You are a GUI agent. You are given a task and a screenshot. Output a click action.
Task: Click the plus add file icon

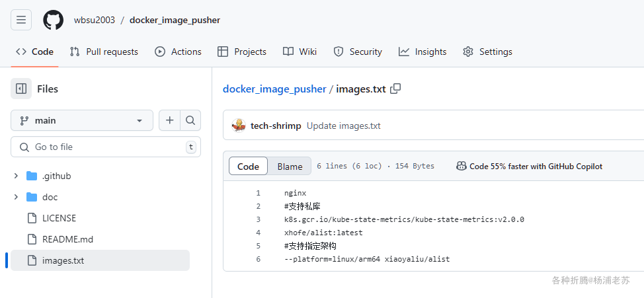pyautogui.click(x=170, y=120)
